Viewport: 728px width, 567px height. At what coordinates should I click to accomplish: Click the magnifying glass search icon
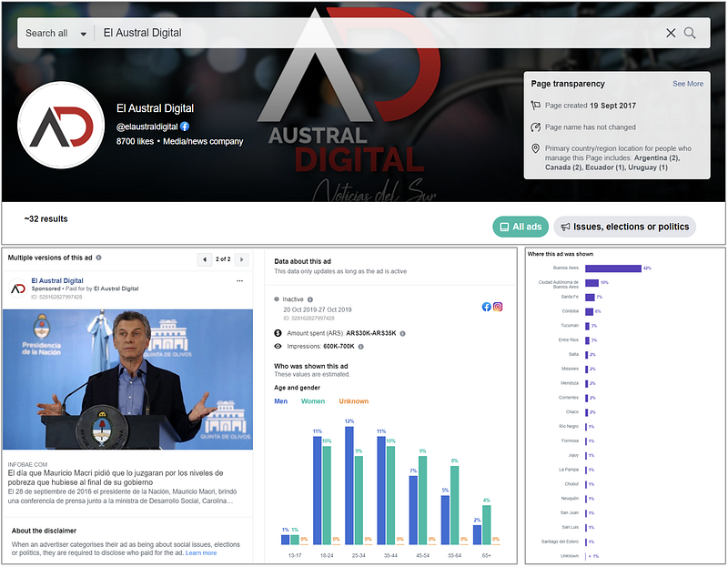[690, 33]
